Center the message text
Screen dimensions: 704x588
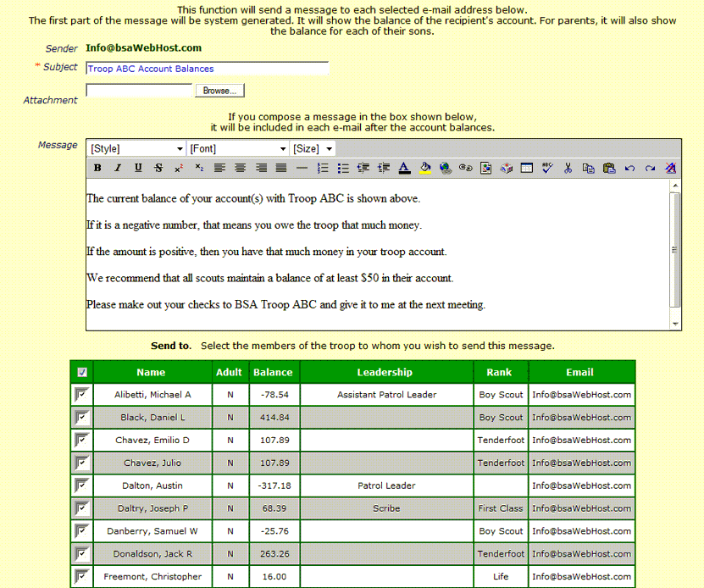coord(241,169)
